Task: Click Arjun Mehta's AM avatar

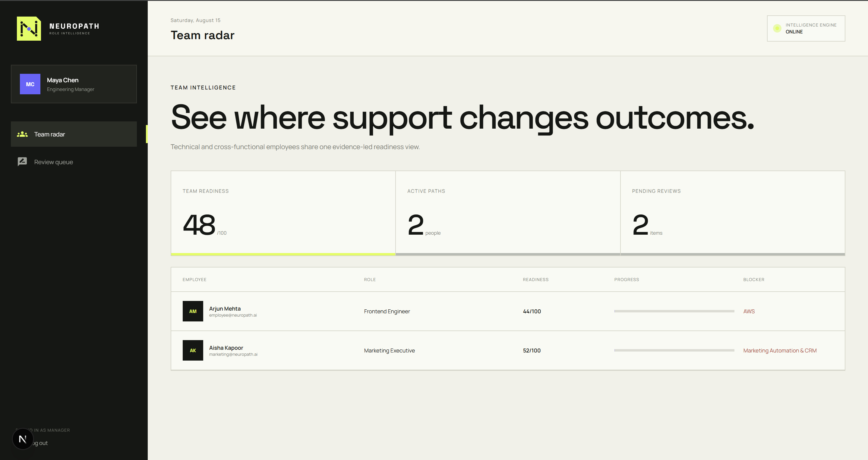Action: click(193, 311)
